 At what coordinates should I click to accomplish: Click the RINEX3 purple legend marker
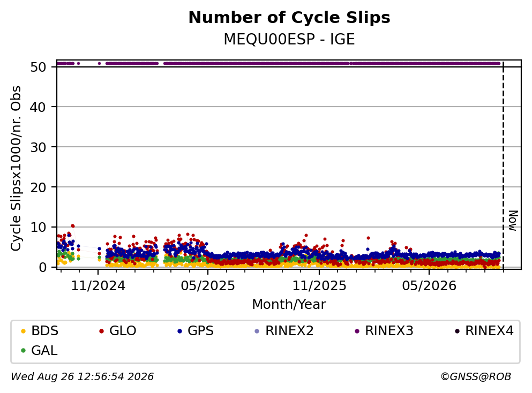coord(357,331)
